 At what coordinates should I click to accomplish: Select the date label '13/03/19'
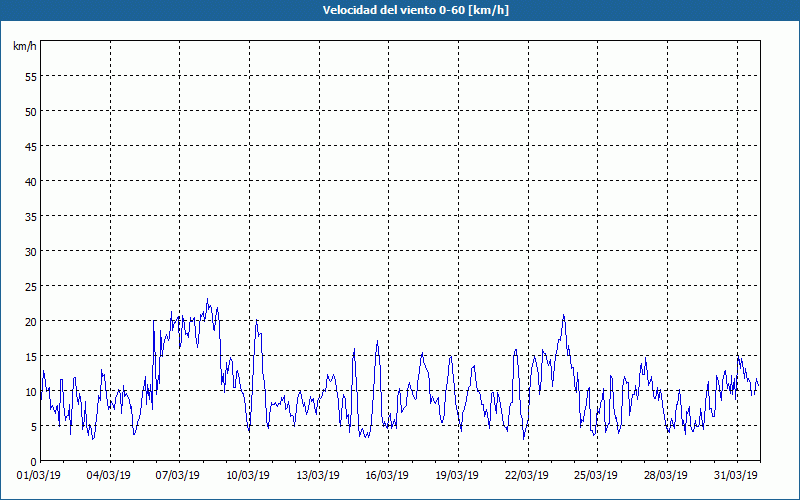(x=317, y=475)
